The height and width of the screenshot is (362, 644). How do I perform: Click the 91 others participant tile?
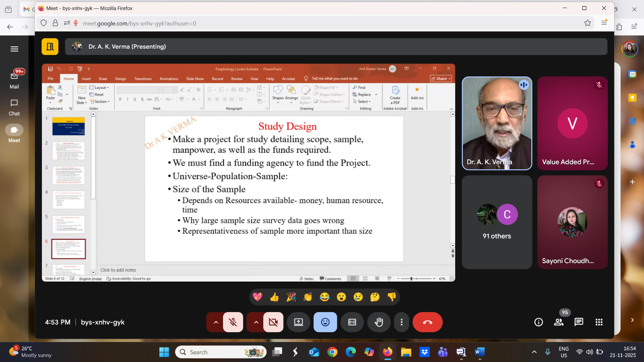tap(497, 222)
